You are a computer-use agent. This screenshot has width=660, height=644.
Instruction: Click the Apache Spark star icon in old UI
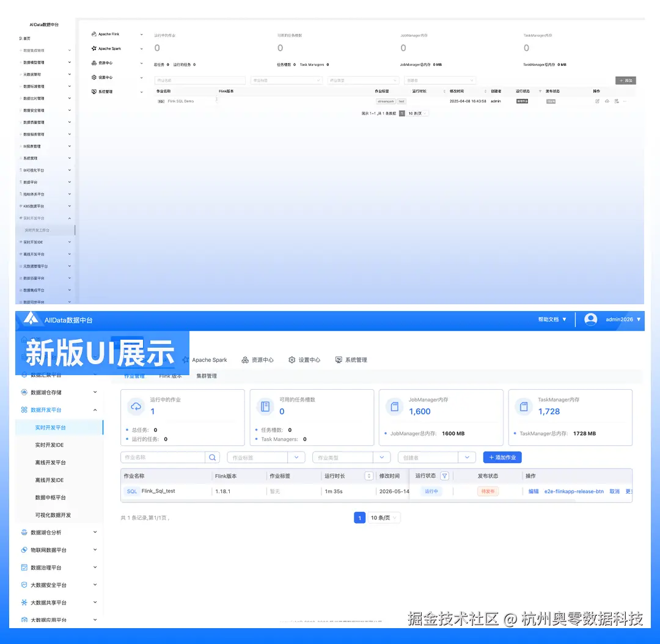(x=94, y=48)
